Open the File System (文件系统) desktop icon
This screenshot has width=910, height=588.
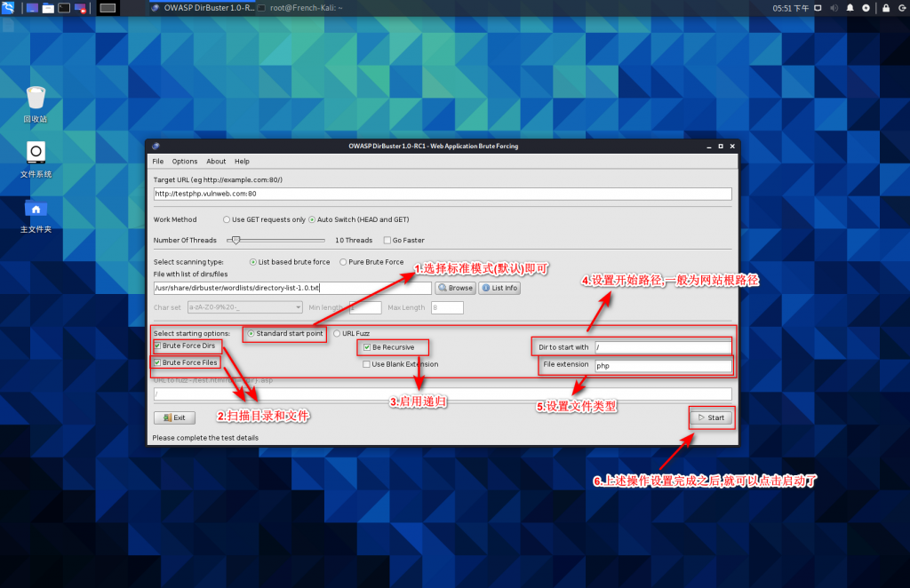36,160
